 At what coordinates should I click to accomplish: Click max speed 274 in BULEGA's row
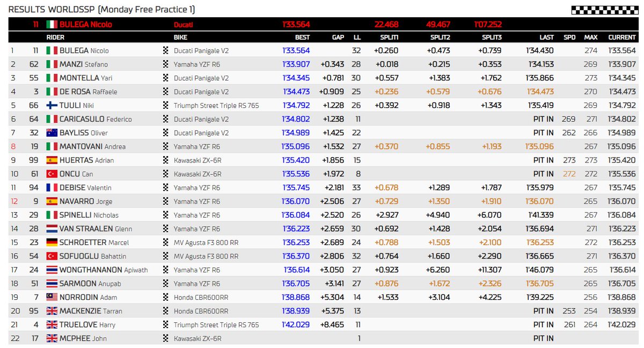[591, 50]
